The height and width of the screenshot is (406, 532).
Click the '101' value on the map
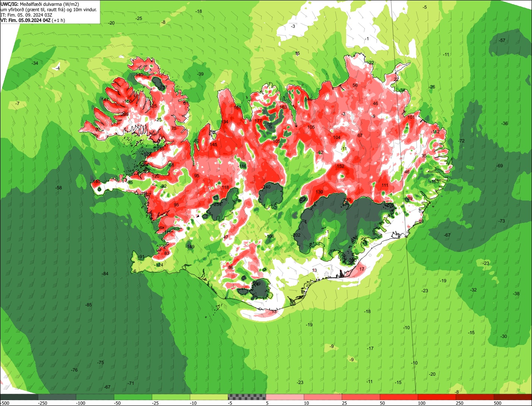point(411,117)
